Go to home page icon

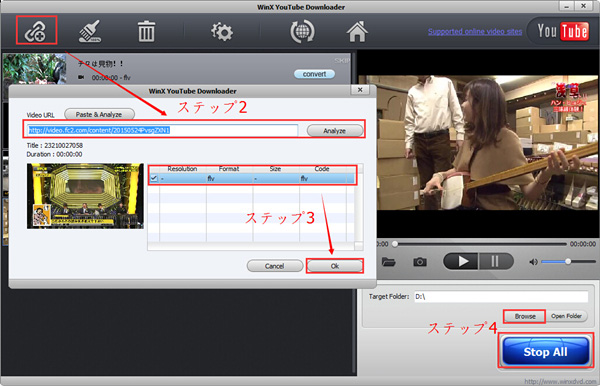pos(357,31)
